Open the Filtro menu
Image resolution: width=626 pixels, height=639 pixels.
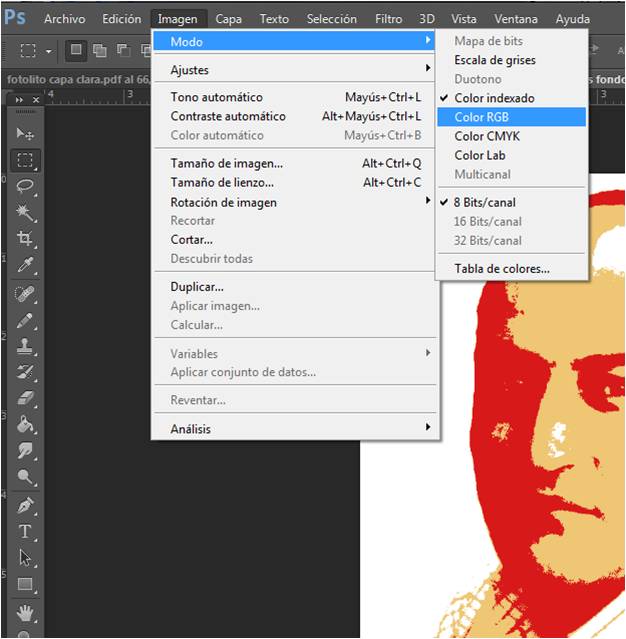(x=388, y=19)
